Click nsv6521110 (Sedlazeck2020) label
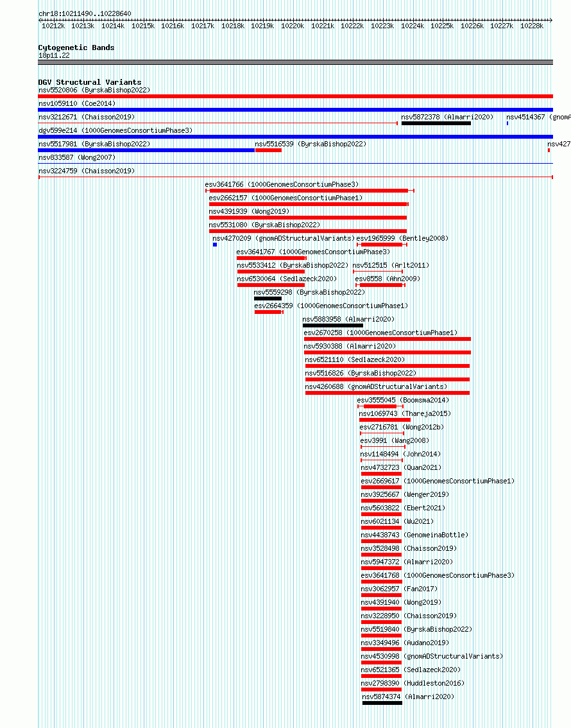The height and width of the screenshot is (728, 571). [x=355, y=360]
